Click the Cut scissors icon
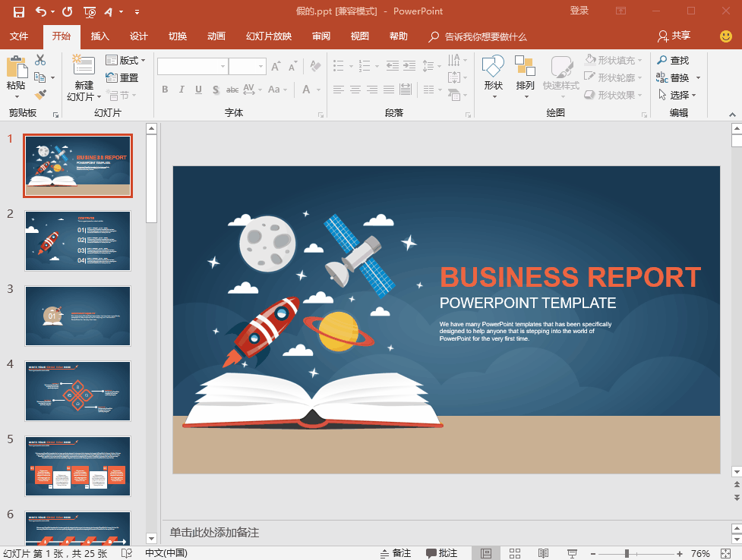742x560 pixels. click(40, 60)
